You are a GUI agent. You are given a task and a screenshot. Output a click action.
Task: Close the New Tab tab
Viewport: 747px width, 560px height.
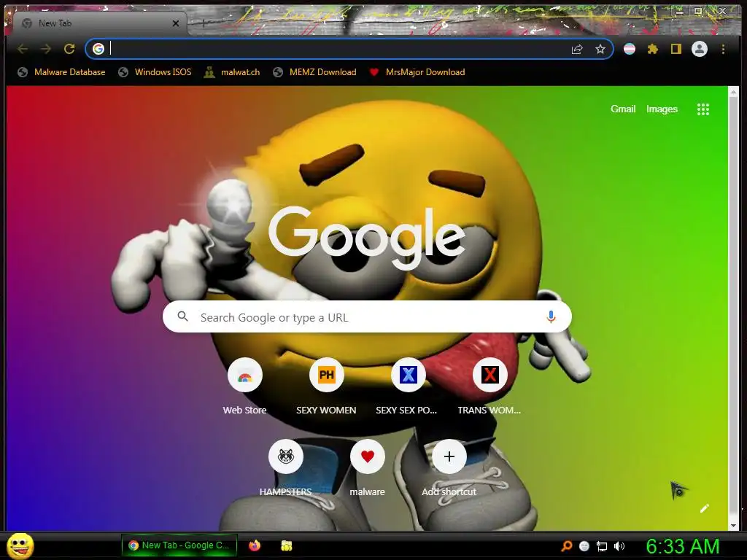(176, 23)
